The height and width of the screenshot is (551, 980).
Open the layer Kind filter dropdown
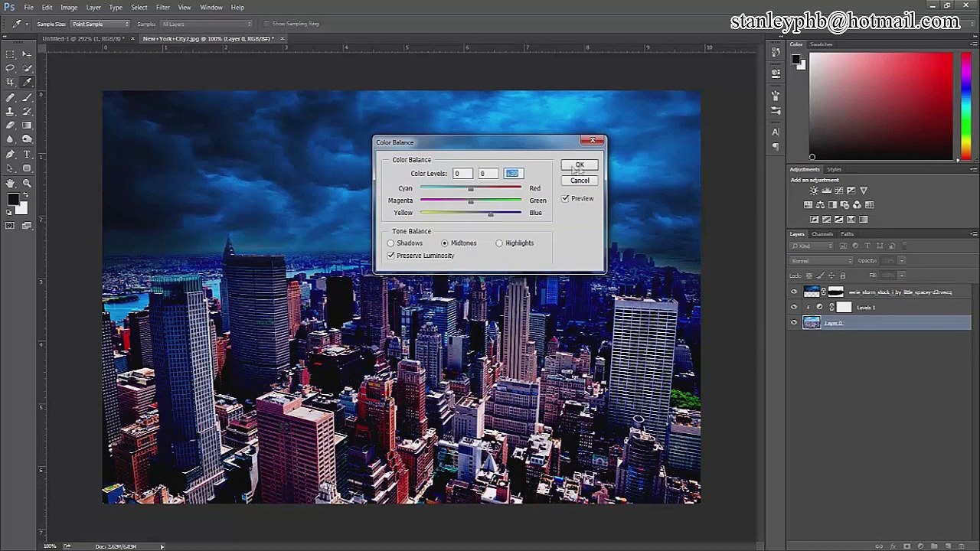point(812,246)
